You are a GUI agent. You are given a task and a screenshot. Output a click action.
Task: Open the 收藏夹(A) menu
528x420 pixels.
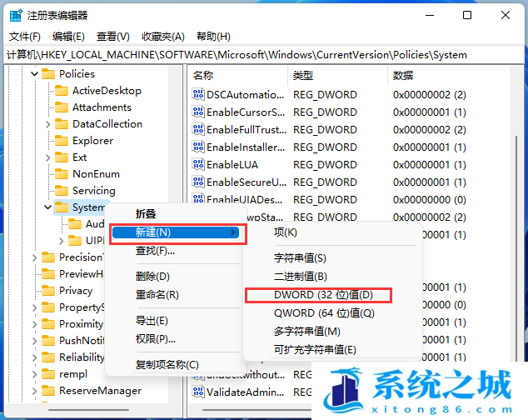162,36
